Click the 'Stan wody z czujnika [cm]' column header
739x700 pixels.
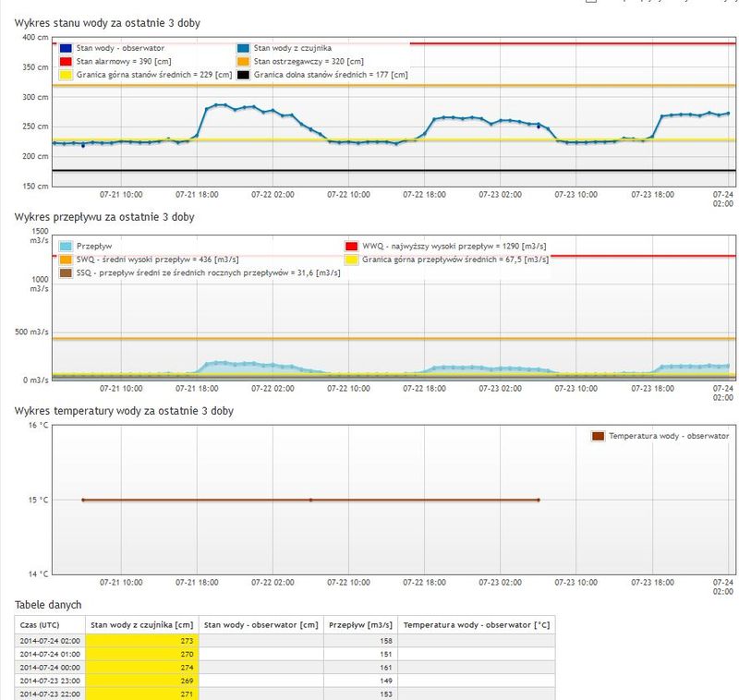coord(143,624)
